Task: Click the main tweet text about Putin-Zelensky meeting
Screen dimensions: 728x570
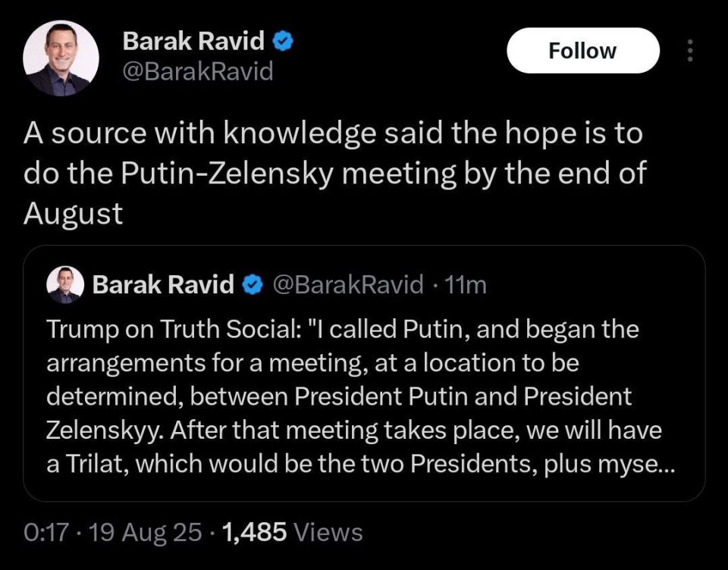Action: (334, 172)
